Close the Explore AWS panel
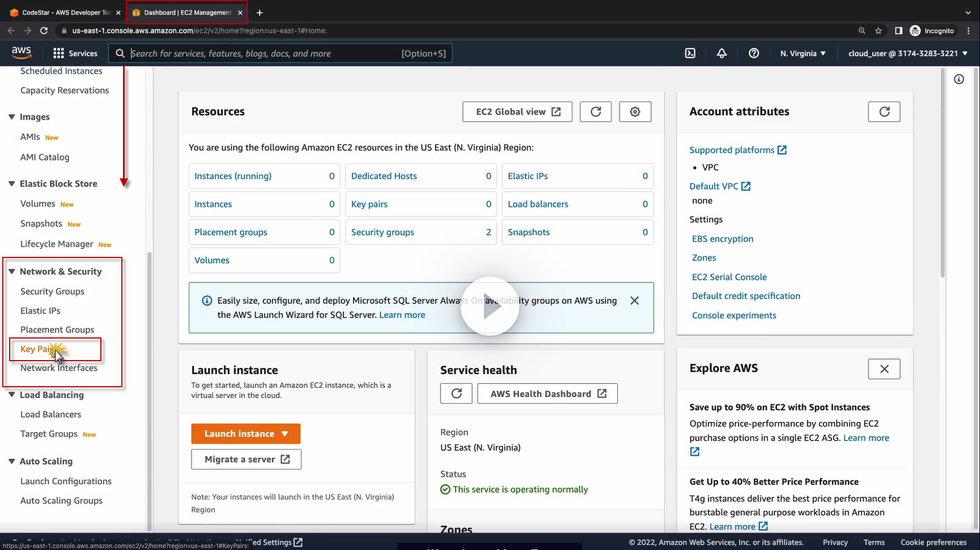The image size is (980, 550). [x=884, y=369]
